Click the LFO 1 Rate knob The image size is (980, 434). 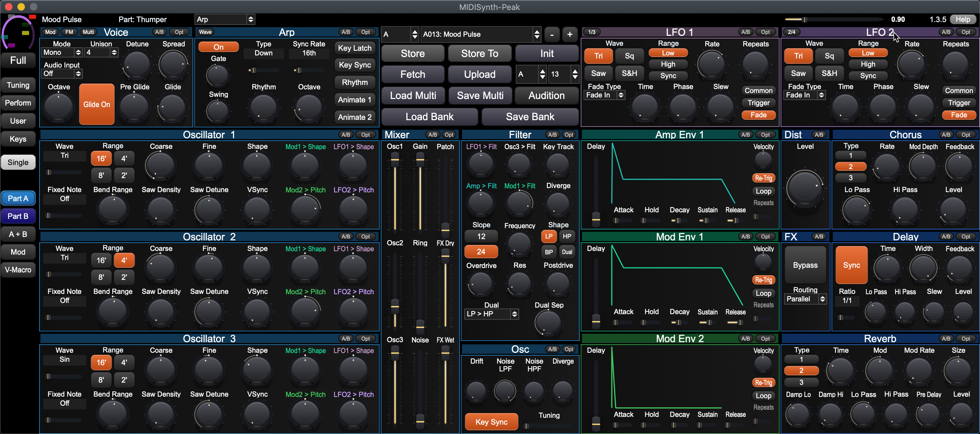pyautogui.click(x=712, y=65)
